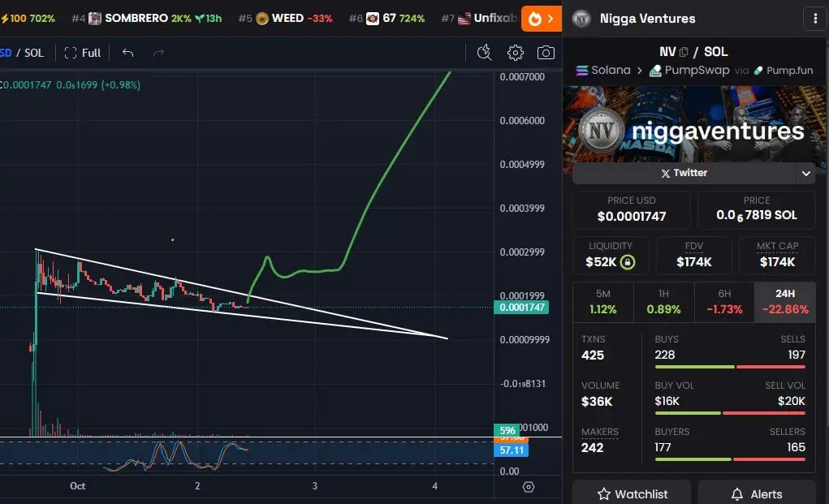Screen dimensions: 829x504
Task: Click the Oct date label on time axis
Action: coord(78,486)
